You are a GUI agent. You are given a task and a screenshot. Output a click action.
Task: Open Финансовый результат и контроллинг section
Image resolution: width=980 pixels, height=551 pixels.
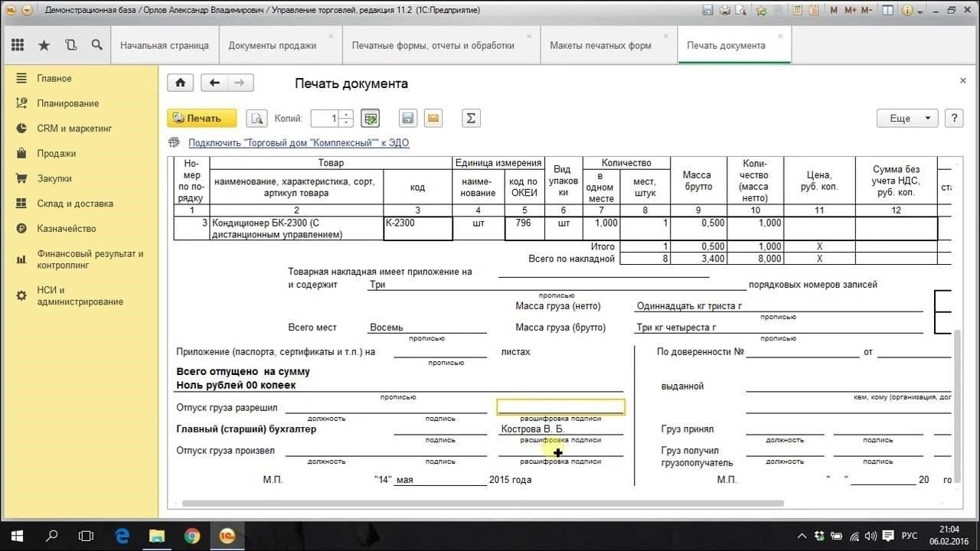90,259
